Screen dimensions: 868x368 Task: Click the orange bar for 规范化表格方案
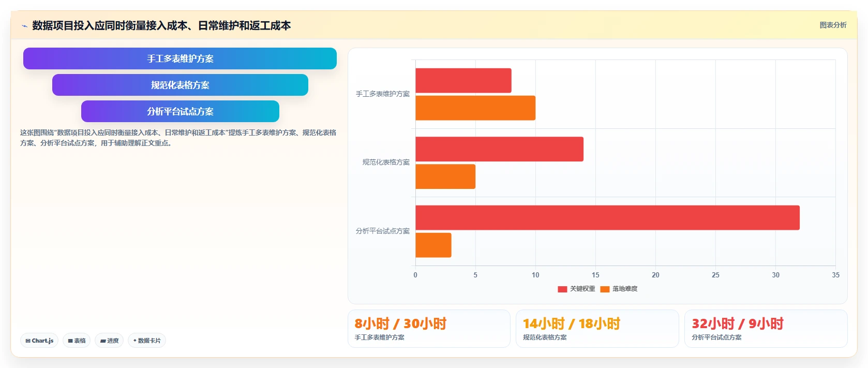pyautogui.click(x=445, y=176)
